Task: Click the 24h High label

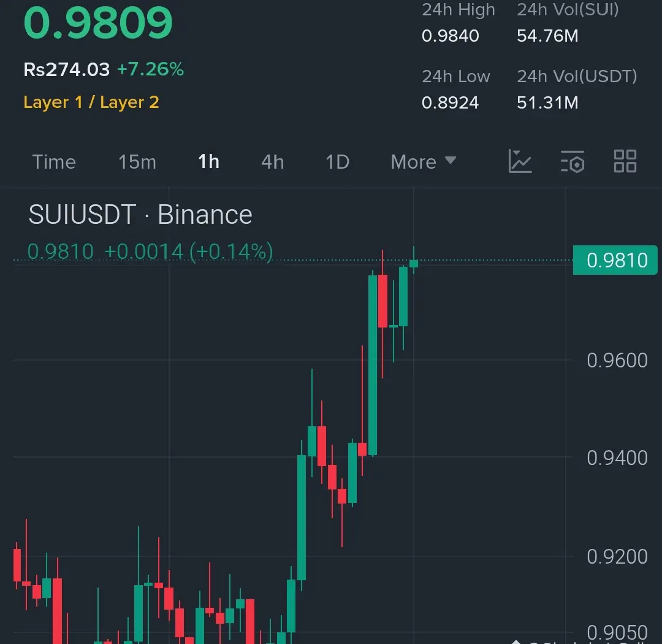Action: pyautogui.click(x=458, y=10)
